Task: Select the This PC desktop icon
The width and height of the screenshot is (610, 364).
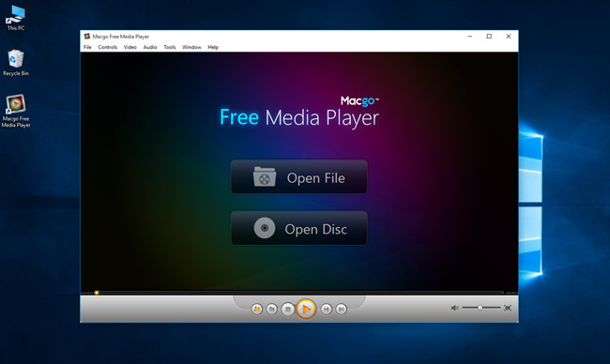Action: tap(16, 18)
